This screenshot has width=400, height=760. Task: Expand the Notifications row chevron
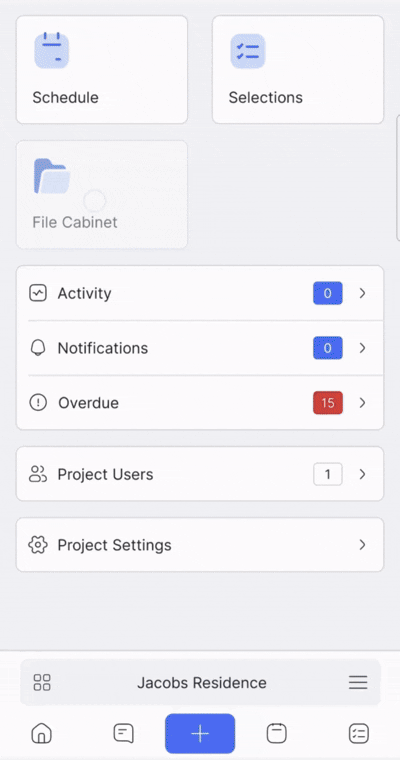362,348
